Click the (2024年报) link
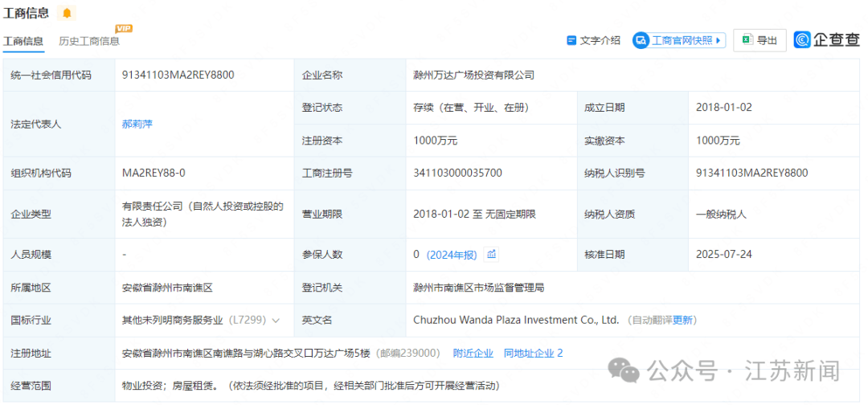Viewport: 868px width, 405px height. [x=451, y=255]
